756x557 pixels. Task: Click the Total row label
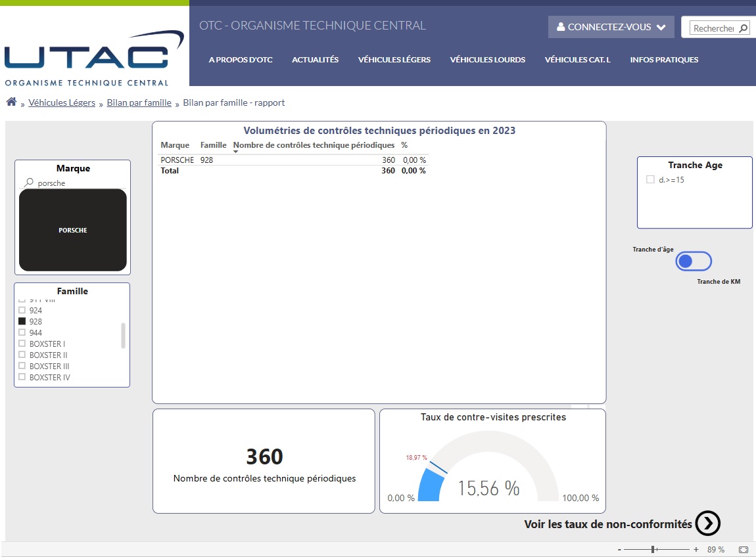(169, 171)
